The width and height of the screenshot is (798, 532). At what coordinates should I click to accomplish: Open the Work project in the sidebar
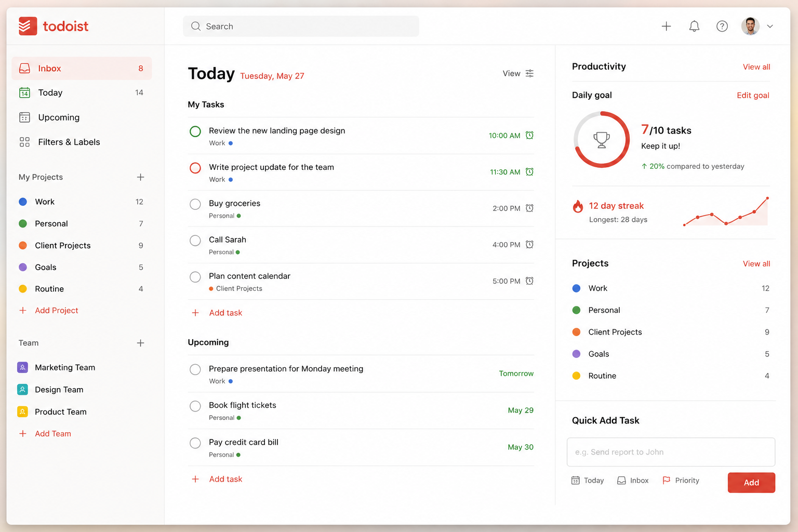[82, 202]
